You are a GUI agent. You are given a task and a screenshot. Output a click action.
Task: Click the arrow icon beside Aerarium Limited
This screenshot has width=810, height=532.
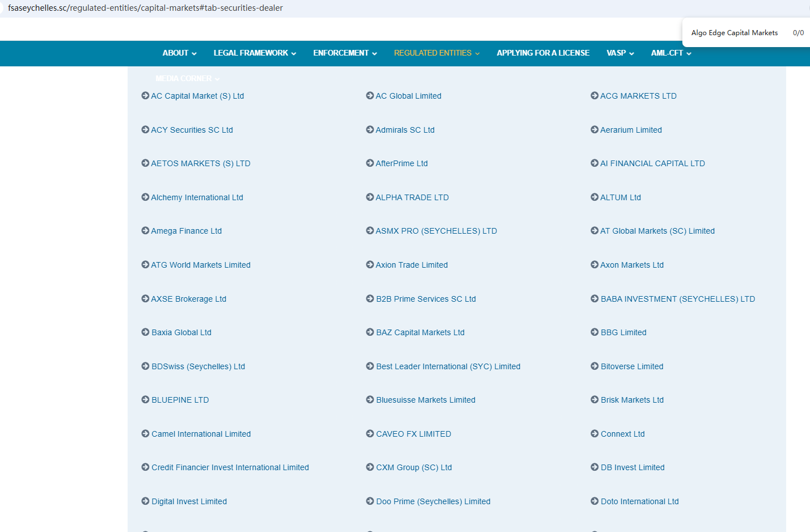tap(594, 130)
